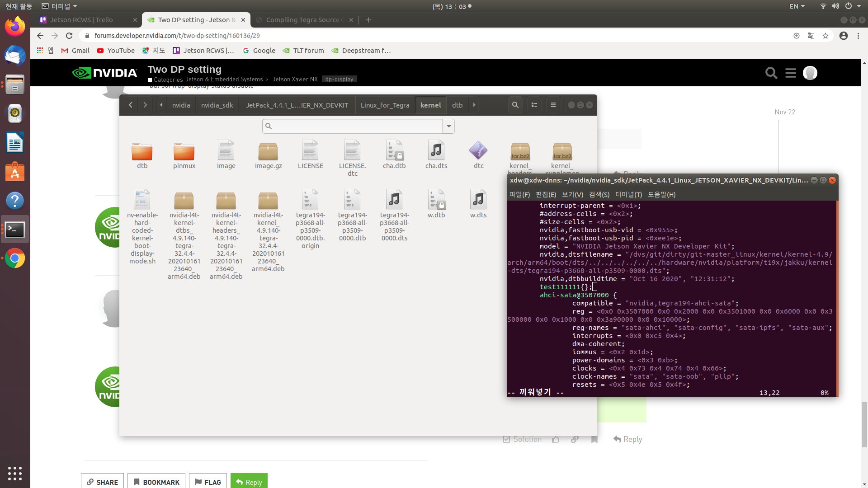The image size is (868, 488).
Task: Click the BOOKMARK button below the topic
Action: tap(156, 482)
